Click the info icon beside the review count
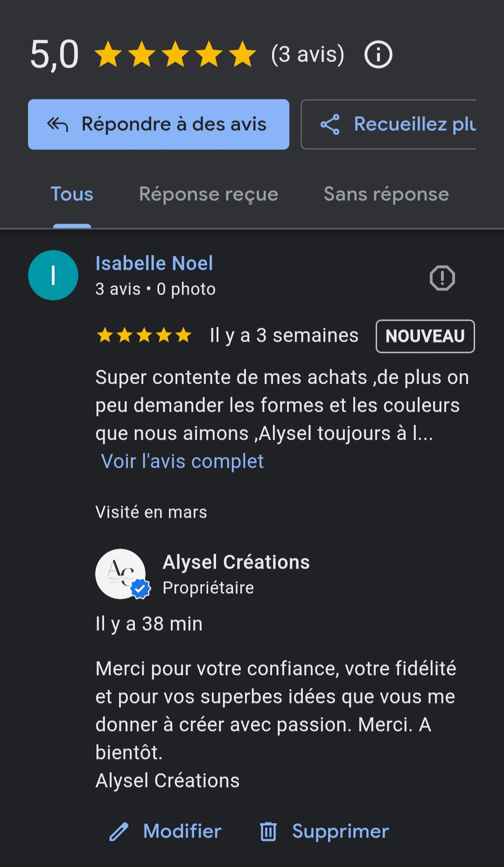 tap(378, 54)
